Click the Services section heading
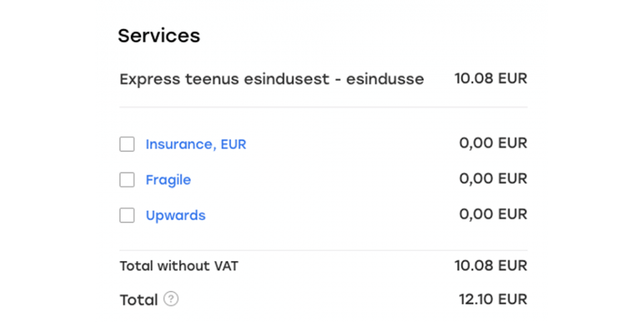The image size is (644, 322). point(159,36)
